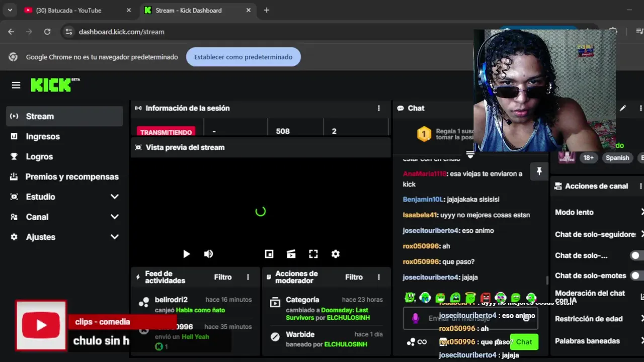Click the 18+ tag
644x362 pixels.
(588, 158)
